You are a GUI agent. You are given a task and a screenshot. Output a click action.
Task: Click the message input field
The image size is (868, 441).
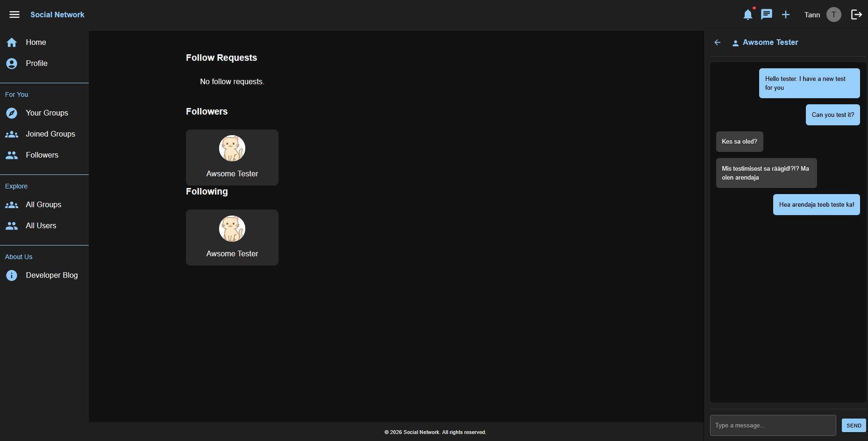point(773,425)
